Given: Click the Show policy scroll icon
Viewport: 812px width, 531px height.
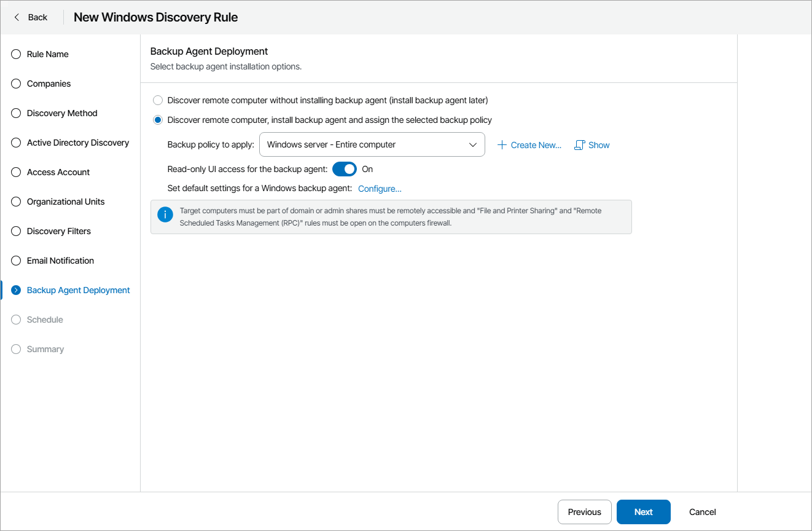Looking at the screenshot, I should pos(579,145).
